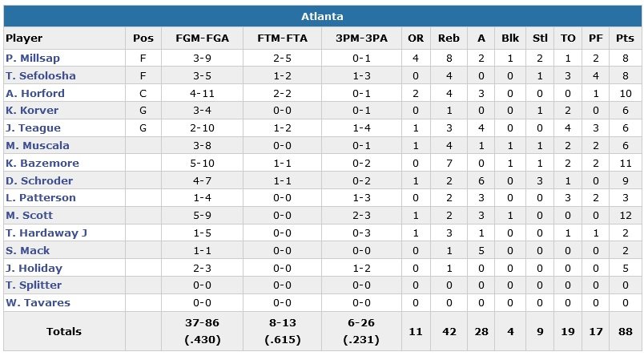Click S. Mack player name
644x356 pixels.
pyautogui.click(x=28, y=251)
